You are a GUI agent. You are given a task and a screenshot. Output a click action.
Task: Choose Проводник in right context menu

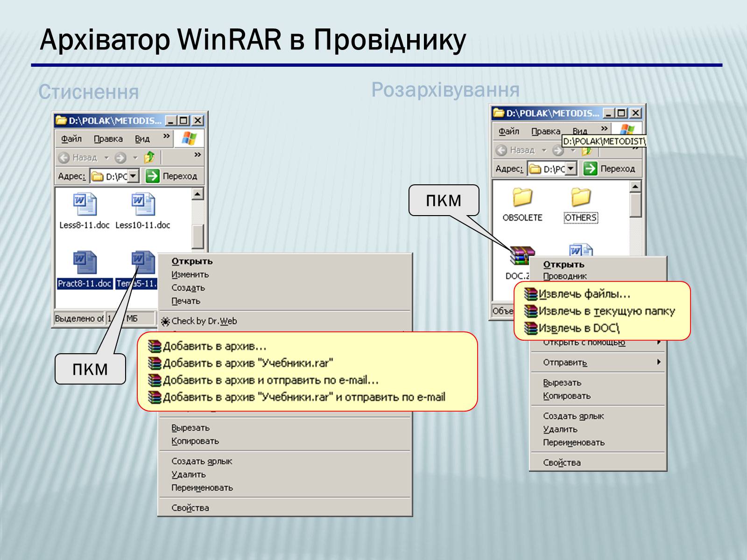click(565, 276)
